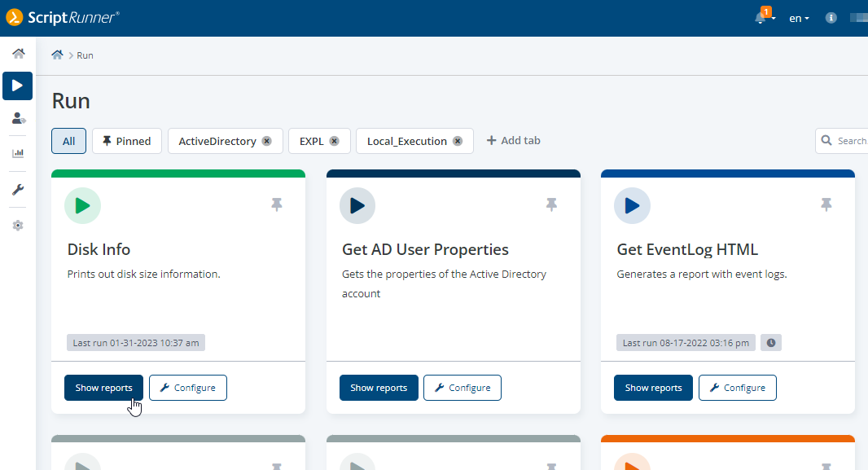Click the ScriptRunner logo in header
Screen dimensions: 868x470
[63, 18]
